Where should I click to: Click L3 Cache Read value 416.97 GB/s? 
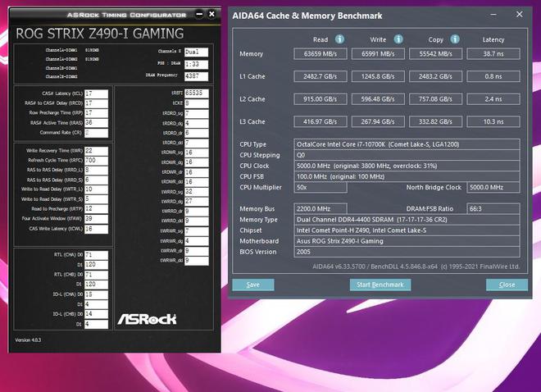(321, 121)
